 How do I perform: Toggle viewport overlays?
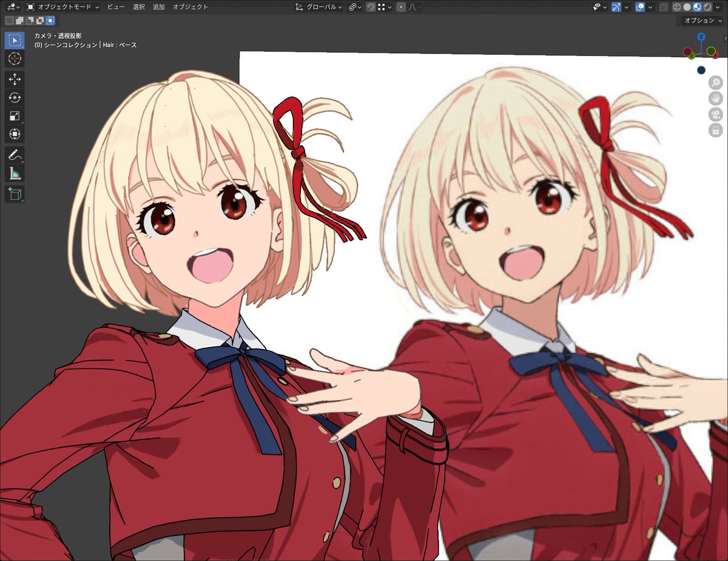tap(640, 7)
